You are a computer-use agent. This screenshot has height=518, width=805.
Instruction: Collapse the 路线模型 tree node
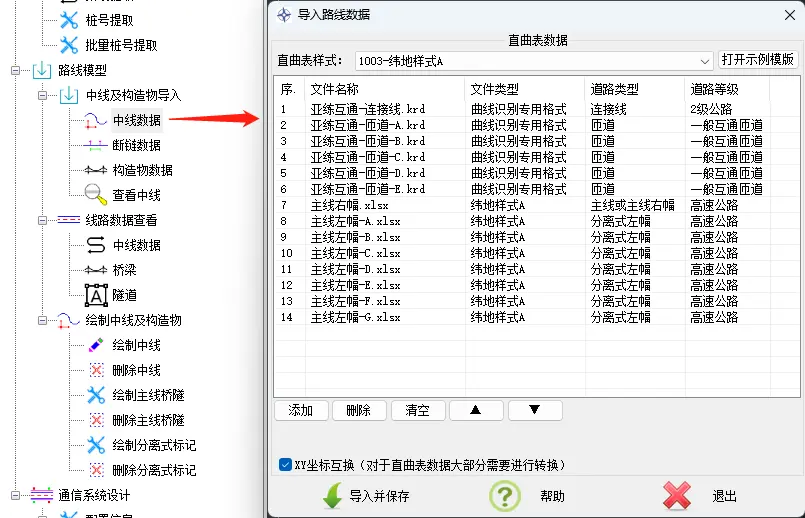coord(16,71)
